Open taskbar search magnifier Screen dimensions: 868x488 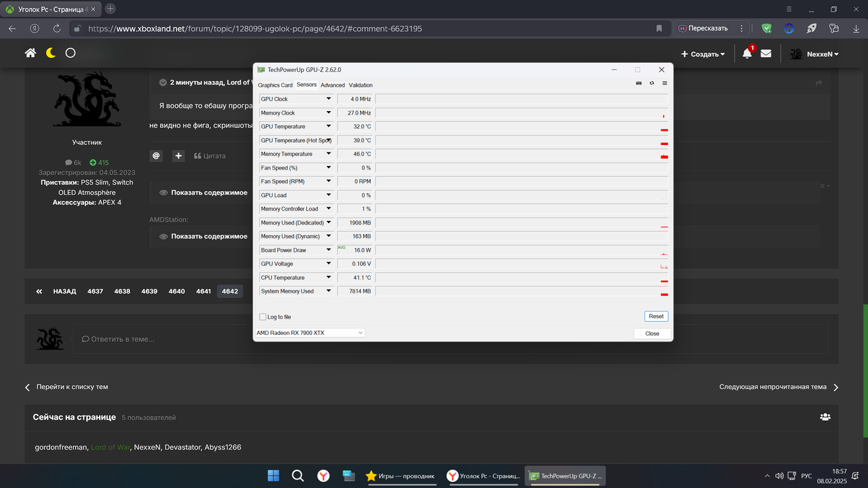tap(298, 476)
